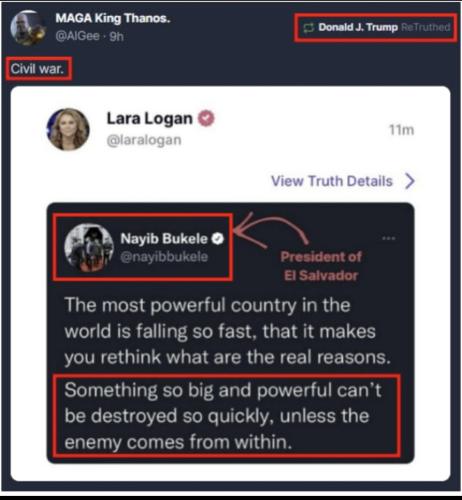Viewport: 462px width, 500px height.
Task: Open the MAGA King Thanos display name
Action: coord(113,18)
